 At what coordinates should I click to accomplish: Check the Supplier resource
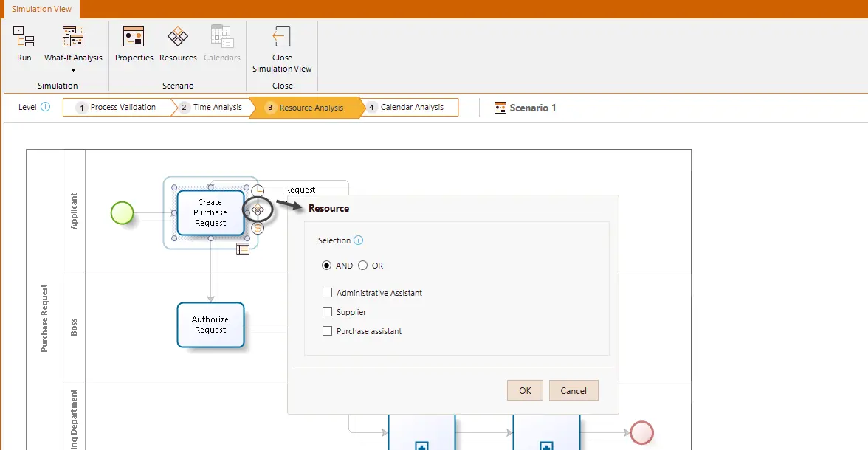tap(327, 311)
